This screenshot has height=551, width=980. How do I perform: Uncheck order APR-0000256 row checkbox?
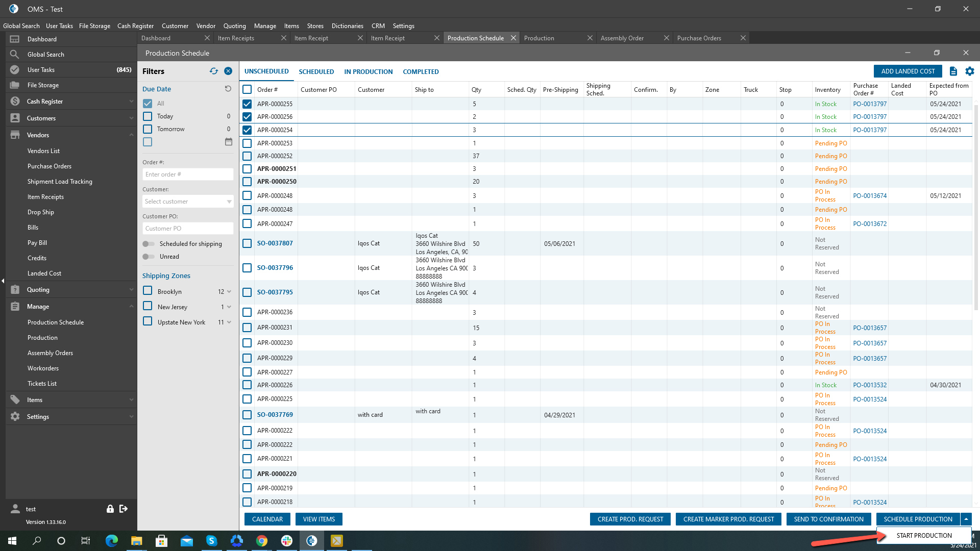(247, 117)
